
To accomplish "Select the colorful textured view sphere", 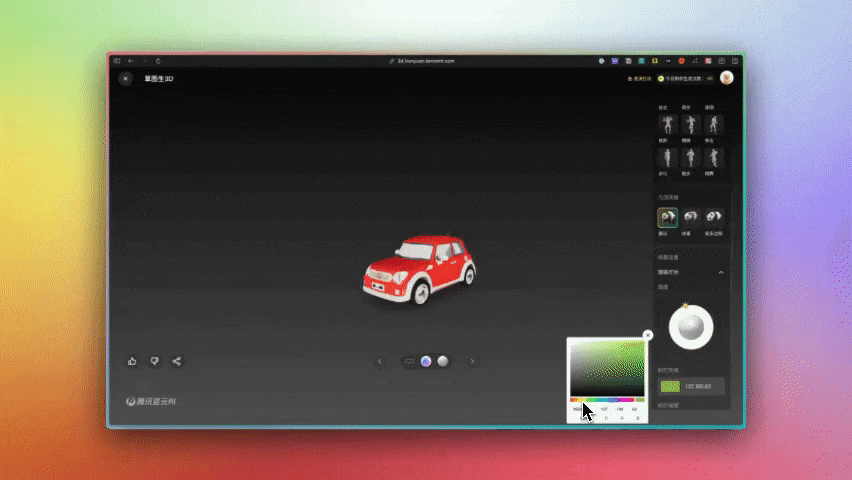I will click(x=426, y=361).
